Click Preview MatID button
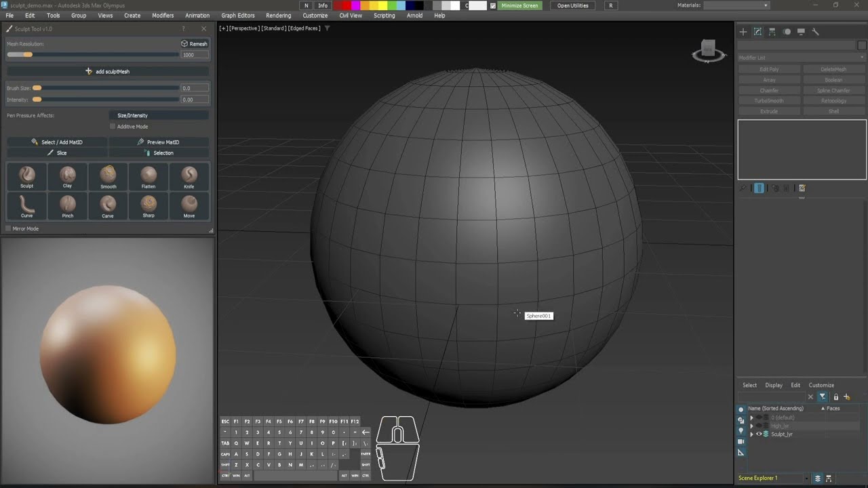Viewport: 868px width, 488px height. [159, 142]
